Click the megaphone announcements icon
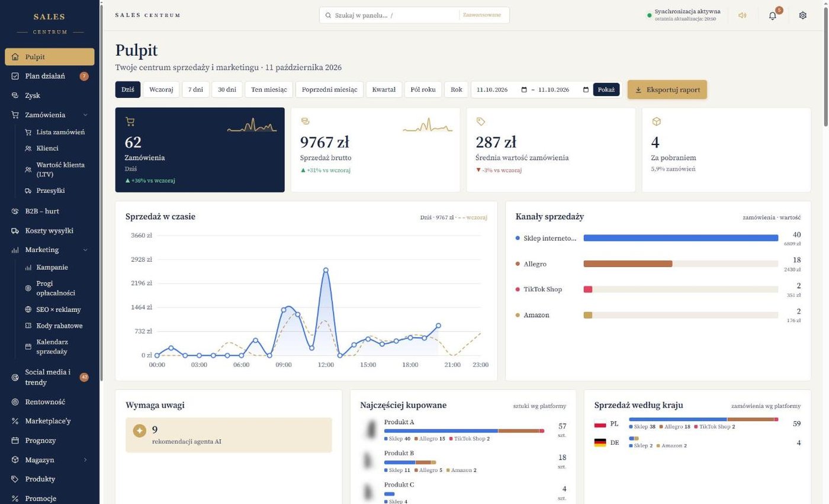This screenshot has height=504, width=829. pos(742,15)
